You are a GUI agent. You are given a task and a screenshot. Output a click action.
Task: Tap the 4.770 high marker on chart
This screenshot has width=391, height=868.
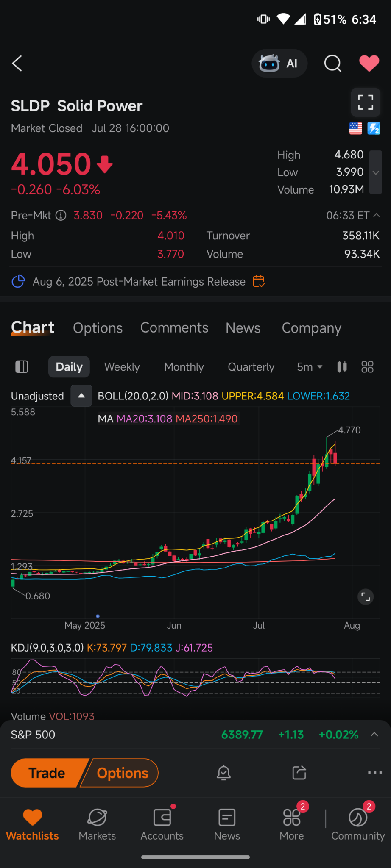(x=349, y=430)
